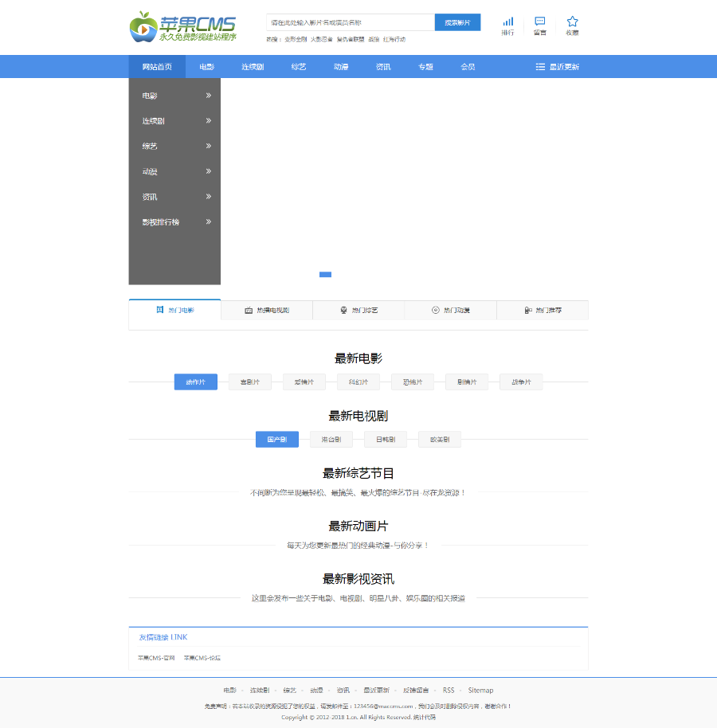
Task: Click the icon on 热门推荐 tab
Action: (x=527, y=310)
